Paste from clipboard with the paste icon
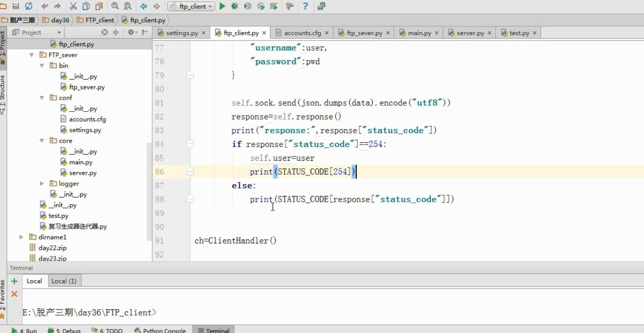644x333 pixels. click(x=99, y=6)
